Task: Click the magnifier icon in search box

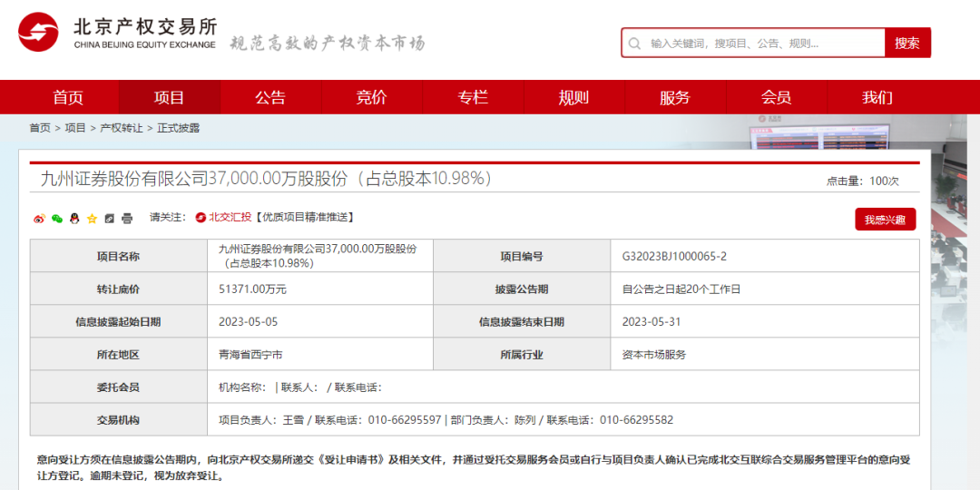Action: pyautogui.click(x=634, y=44)
